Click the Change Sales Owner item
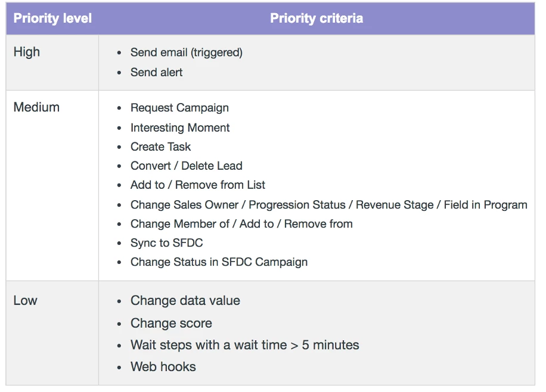The width and height of the screenshot is (546, 392). point(328,205)
